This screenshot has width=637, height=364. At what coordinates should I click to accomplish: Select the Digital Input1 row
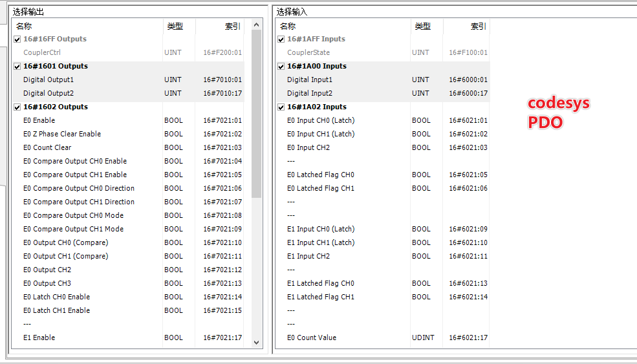[383, 80]
